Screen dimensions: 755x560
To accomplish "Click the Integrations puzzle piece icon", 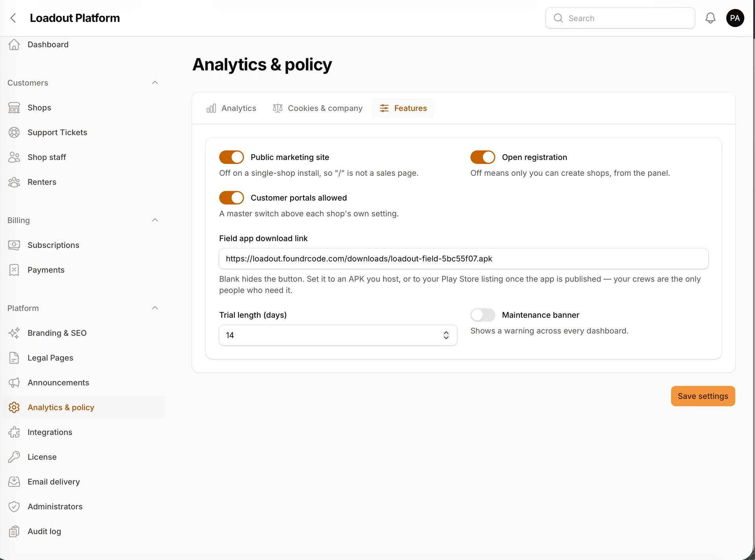I will [14, 432].
